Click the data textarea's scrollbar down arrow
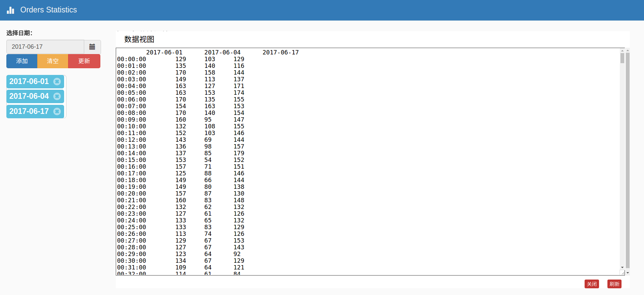 pyautogui.click(x=622, y=267)
